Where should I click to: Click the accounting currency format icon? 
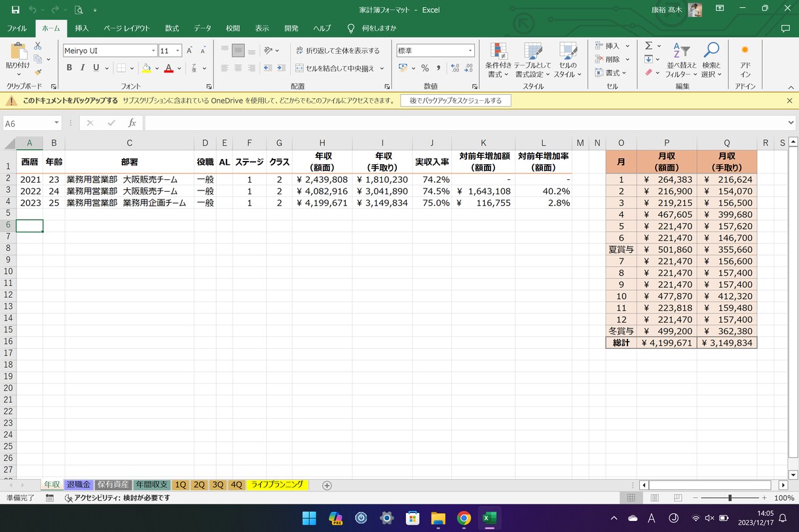pos(403,68)
